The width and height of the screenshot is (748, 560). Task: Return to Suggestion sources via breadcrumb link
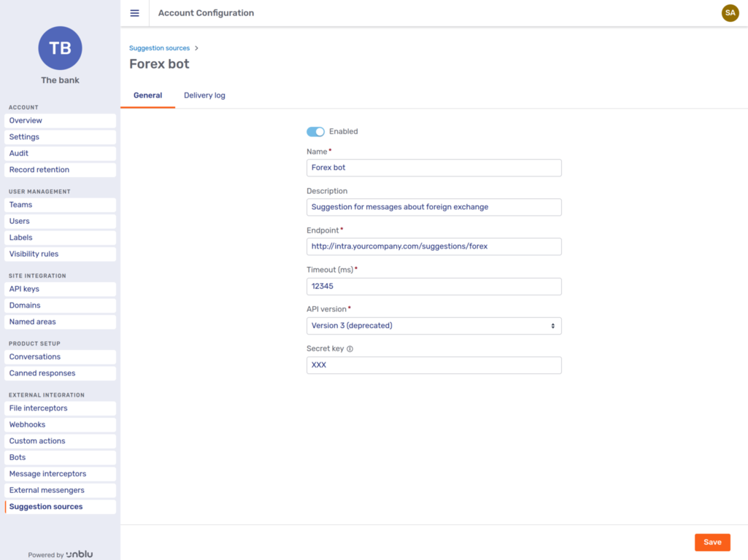[159, 47]
